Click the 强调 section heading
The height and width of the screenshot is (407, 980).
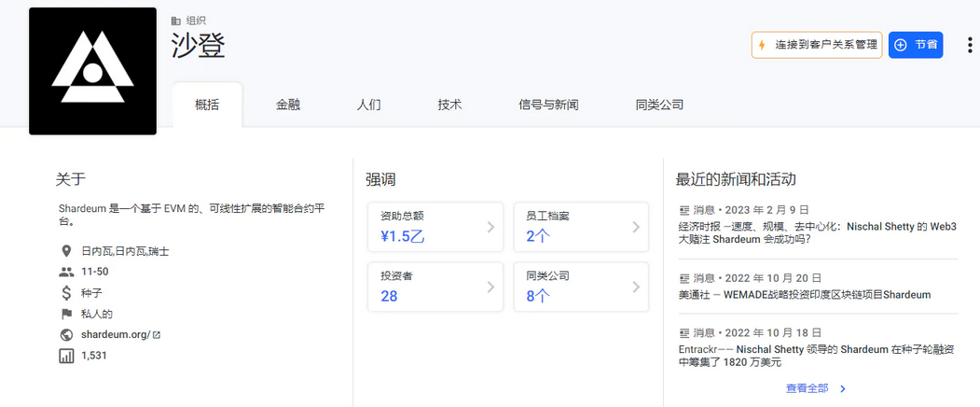(380, 180)
